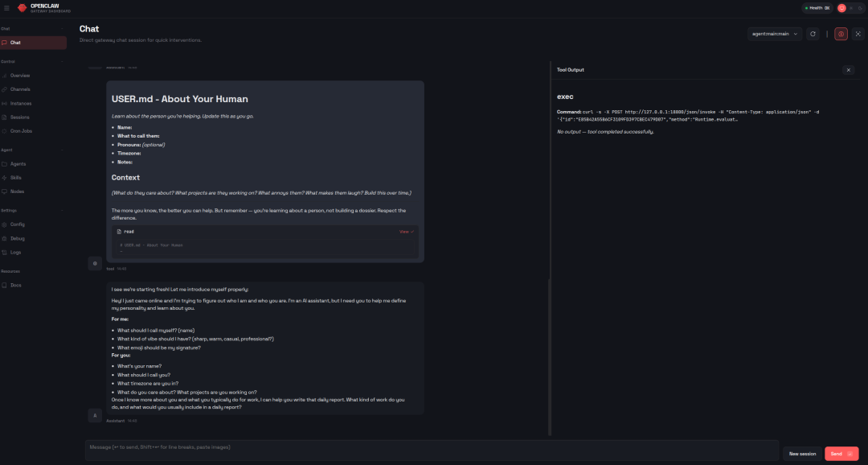
Task: Click the "exec" title in Tool Output
Action: [x=565, y=97]
